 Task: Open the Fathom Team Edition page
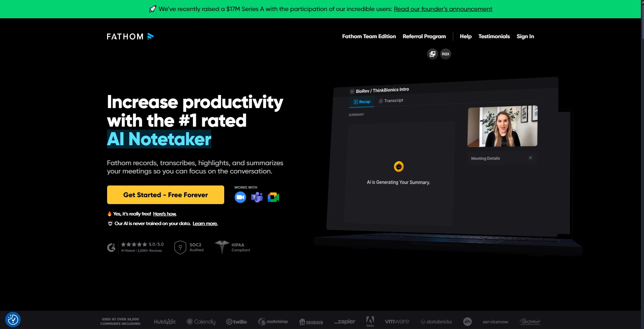point(369,36)
